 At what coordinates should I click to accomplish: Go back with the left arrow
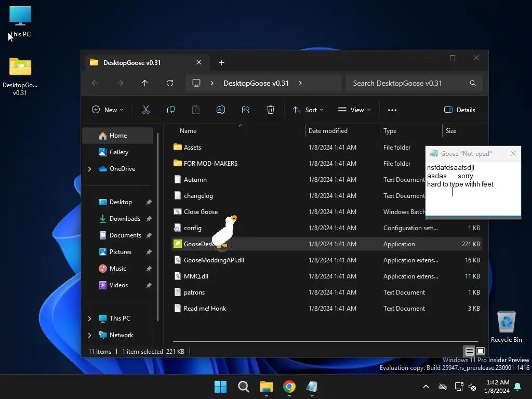[x=95, y=83]
